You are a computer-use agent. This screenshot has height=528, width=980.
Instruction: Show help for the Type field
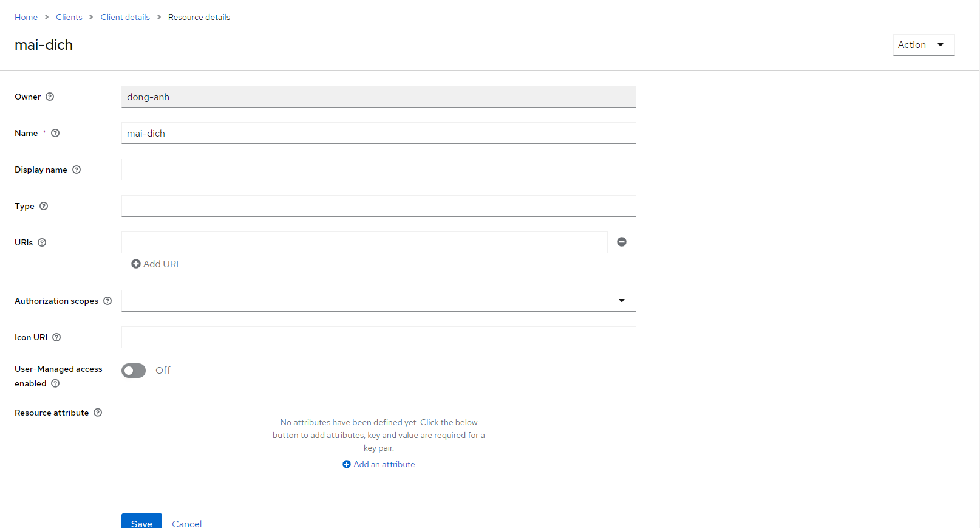44,206
